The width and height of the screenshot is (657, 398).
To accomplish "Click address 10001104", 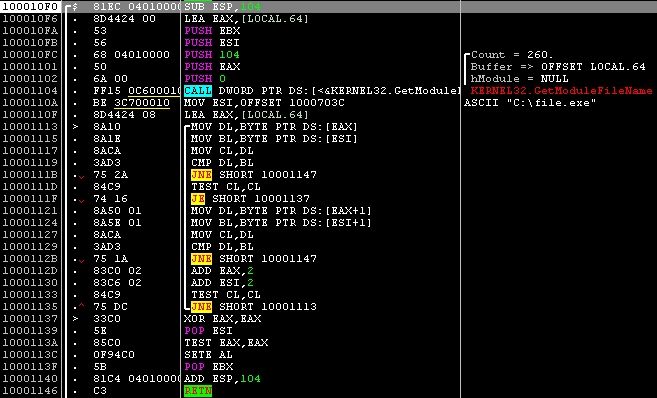I will (30, 91).
